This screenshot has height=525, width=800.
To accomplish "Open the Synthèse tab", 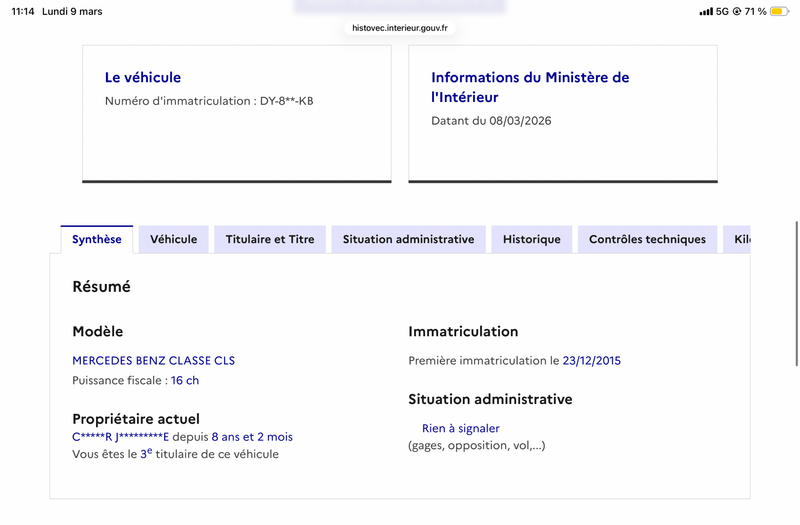I will point(96,239).
